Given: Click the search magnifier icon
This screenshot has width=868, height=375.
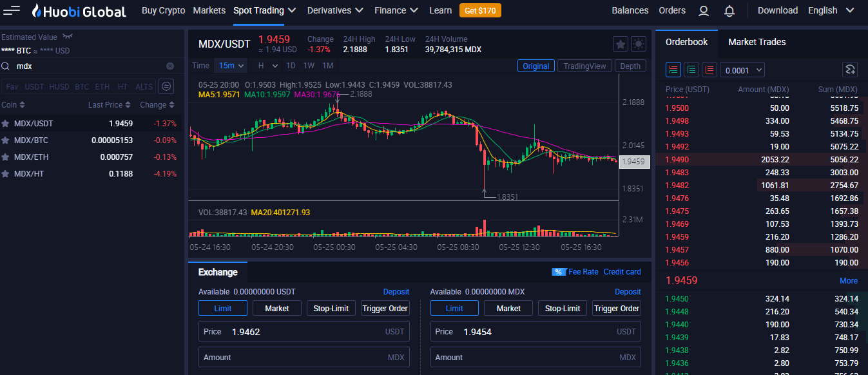Looking at the screenshot, I should click(x=6, y=66).
